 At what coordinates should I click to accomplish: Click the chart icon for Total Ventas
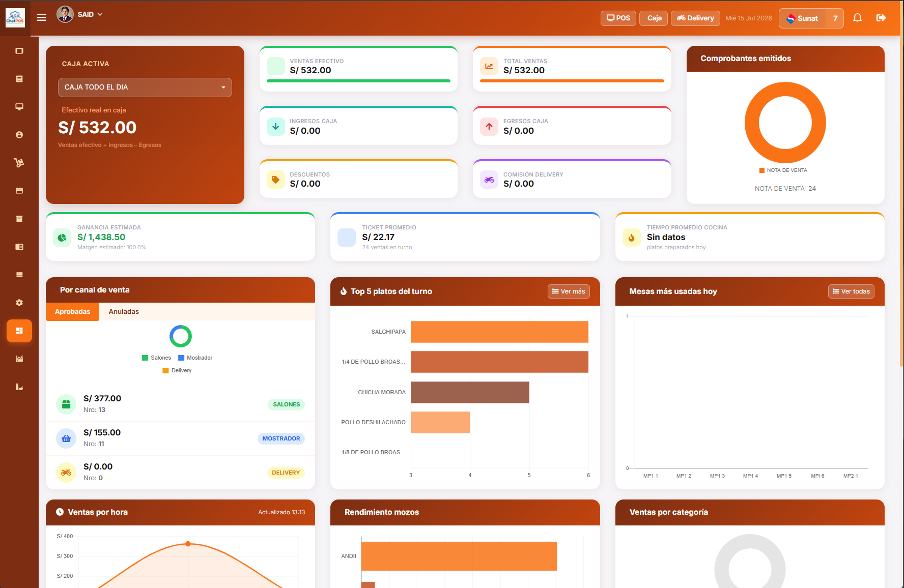[x=489, y=66]
